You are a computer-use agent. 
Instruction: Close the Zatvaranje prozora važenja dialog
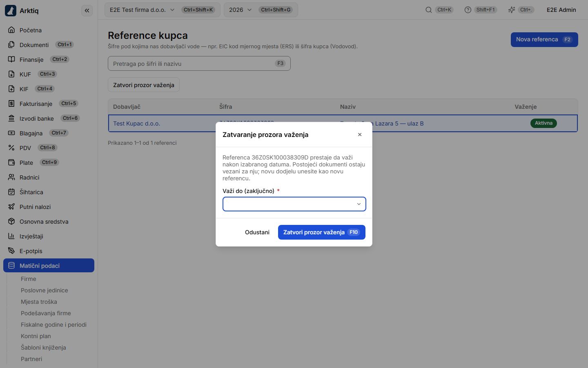[360, 135]
